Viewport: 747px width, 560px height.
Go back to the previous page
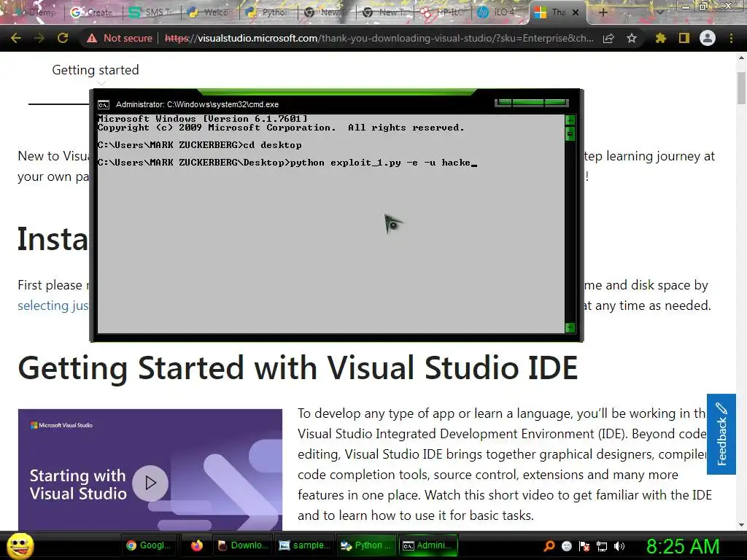coord(16,38)
